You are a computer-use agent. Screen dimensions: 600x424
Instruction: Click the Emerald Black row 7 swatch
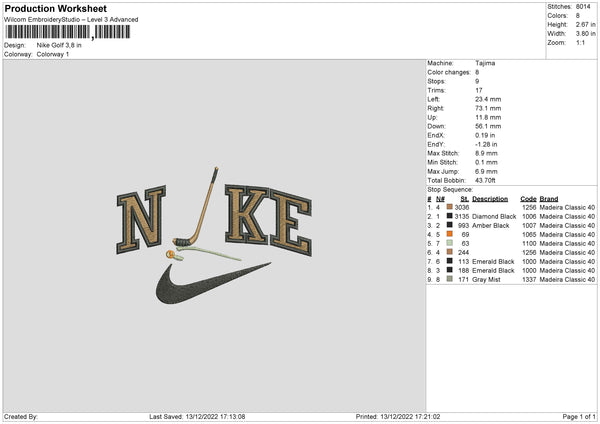point(450,261)
